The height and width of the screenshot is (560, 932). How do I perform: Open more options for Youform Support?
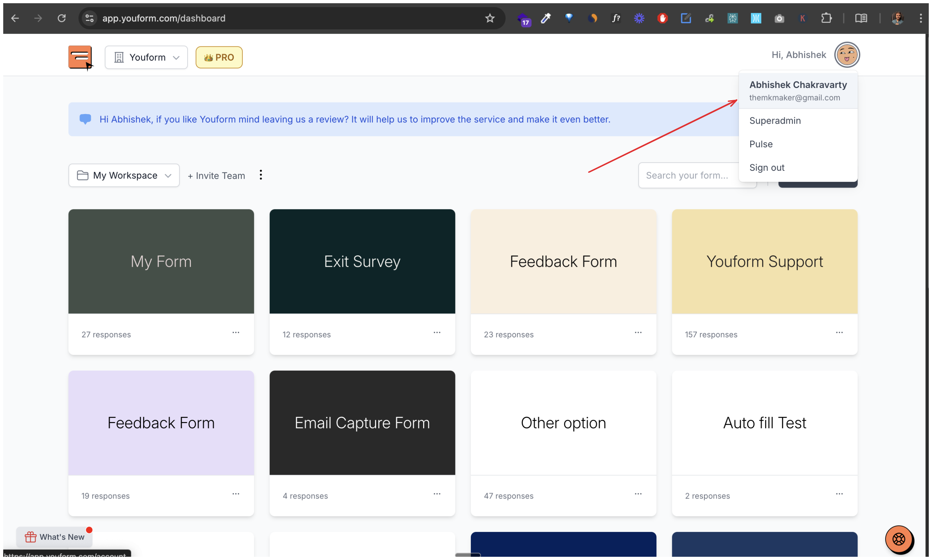(x=839, y=333)
